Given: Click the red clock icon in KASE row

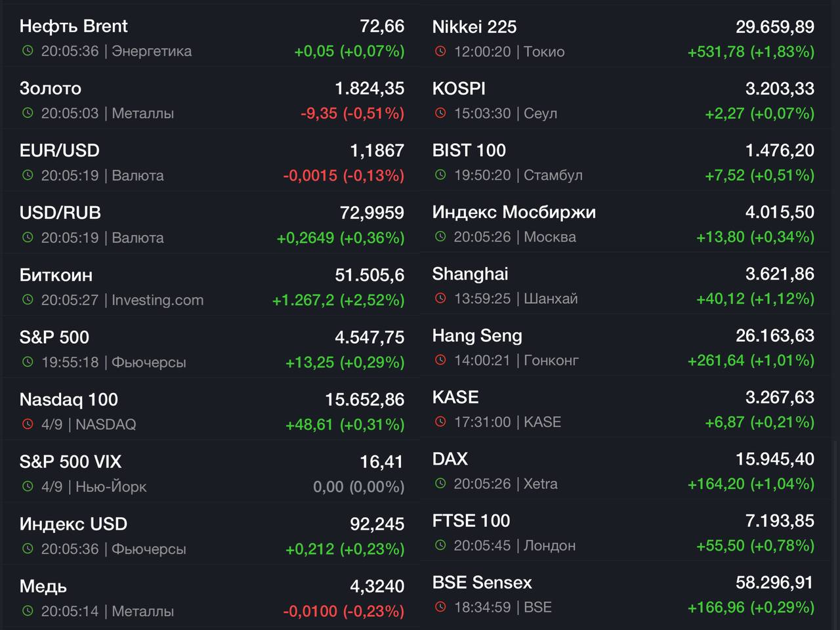Looking at the screenshot, I should click(440, 422).
